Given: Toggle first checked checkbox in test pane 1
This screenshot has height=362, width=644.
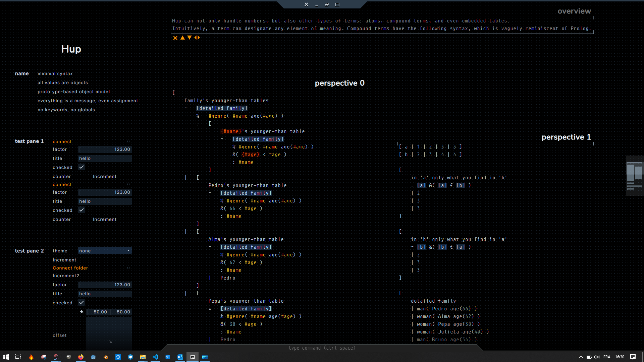Looking at the screenshot, I should (x=82, y=167).
